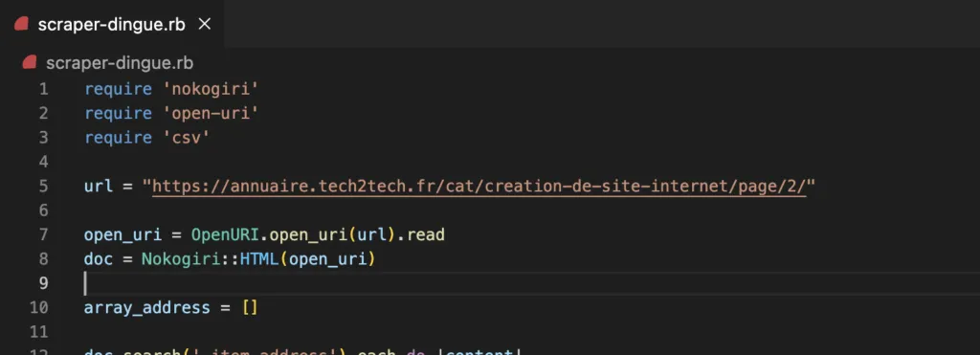980x355 pixels.
Task: Click the scraper-dingue.rb breadcrumb path
Action: pyautogui.click(x=120, y=63)
